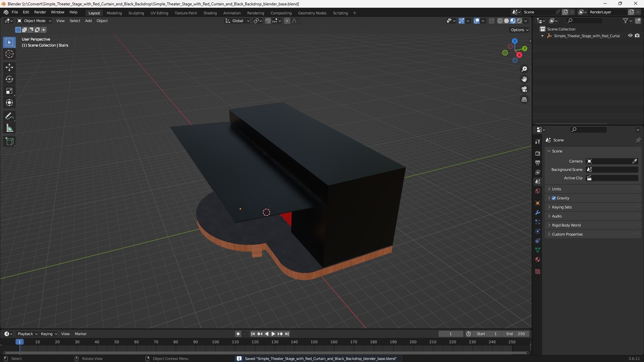644x362 pixels.
Task: Open the Add menu in viewport header
Action: pos(88,21)
